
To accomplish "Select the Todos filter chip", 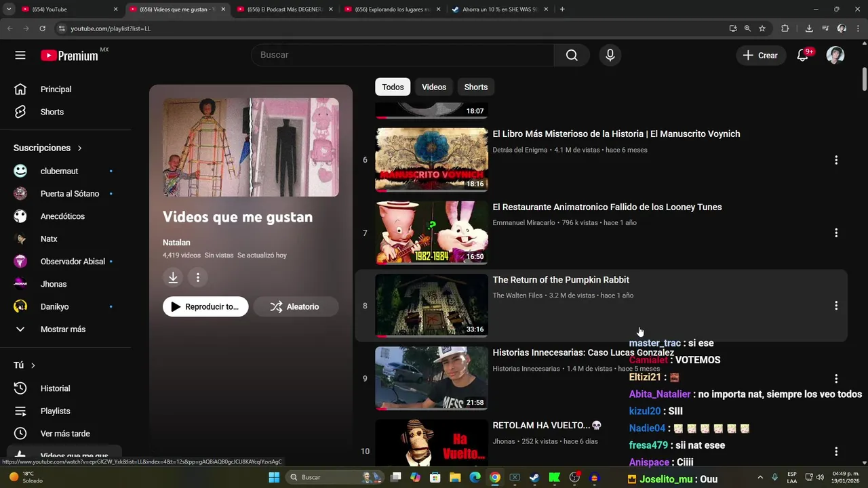I will click(393, 87).
